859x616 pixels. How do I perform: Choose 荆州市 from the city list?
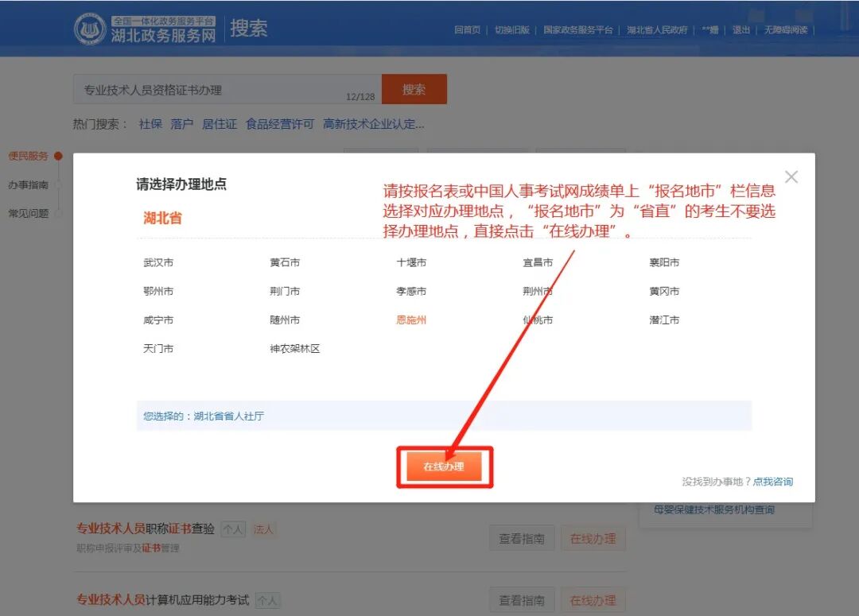click(x=538, y=291)
